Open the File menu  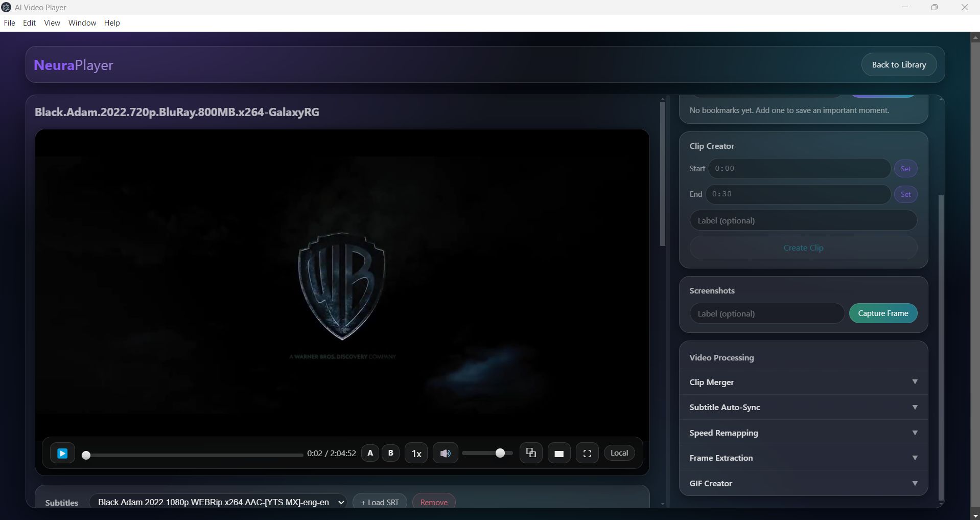[x=9, y=23]
